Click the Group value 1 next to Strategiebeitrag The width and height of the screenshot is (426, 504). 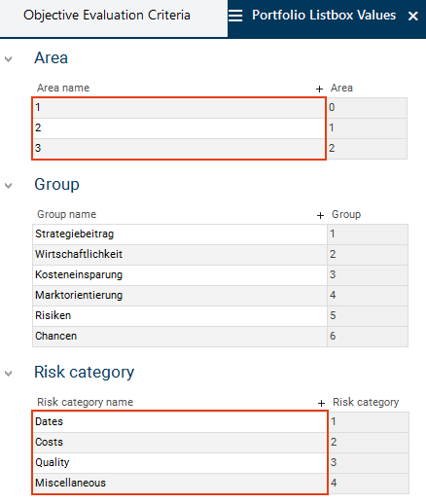[368, 234]
